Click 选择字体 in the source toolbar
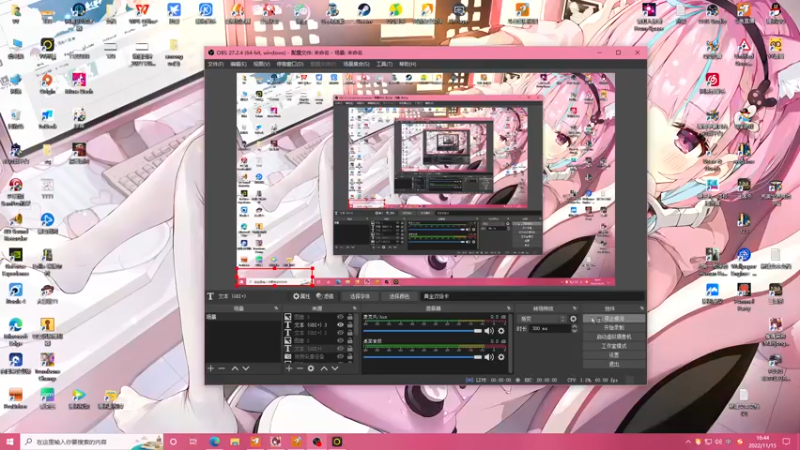Viewport: 800px width, 450px height. 360,296
